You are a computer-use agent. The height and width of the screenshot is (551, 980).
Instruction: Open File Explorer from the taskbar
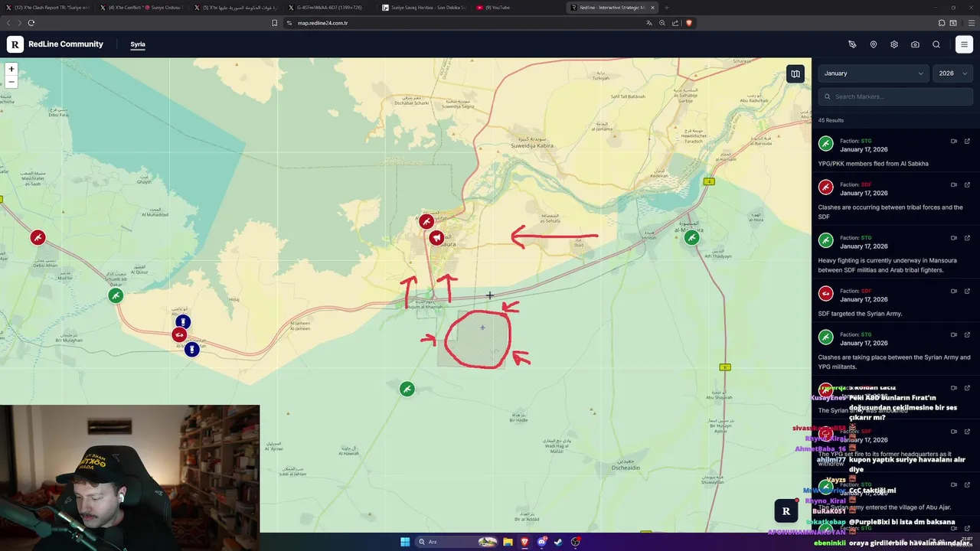pos(508,542)
